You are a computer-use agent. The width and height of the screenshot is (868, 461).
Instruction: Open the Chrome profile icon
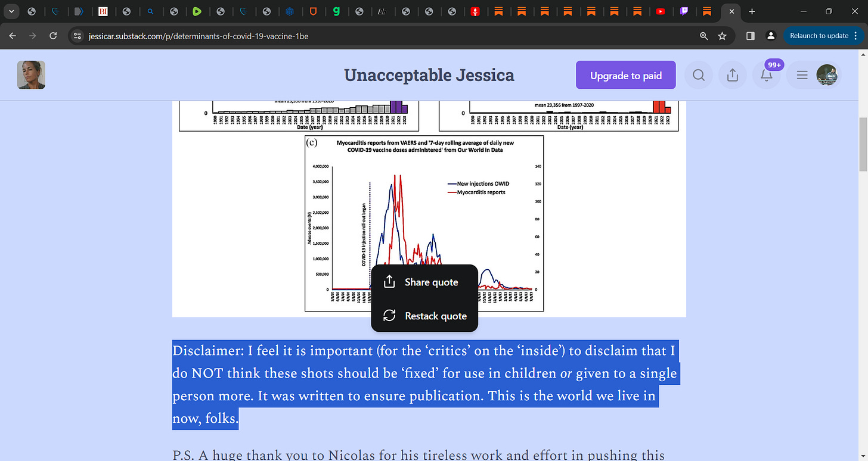tap(771, 36)
